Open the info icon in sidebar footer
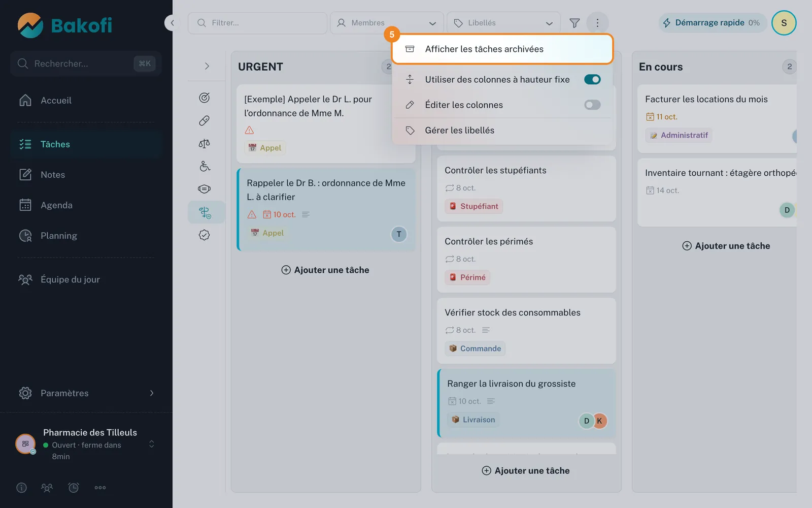Image resolution: width=812 pixels, height=508 pixels. [21, 488]
